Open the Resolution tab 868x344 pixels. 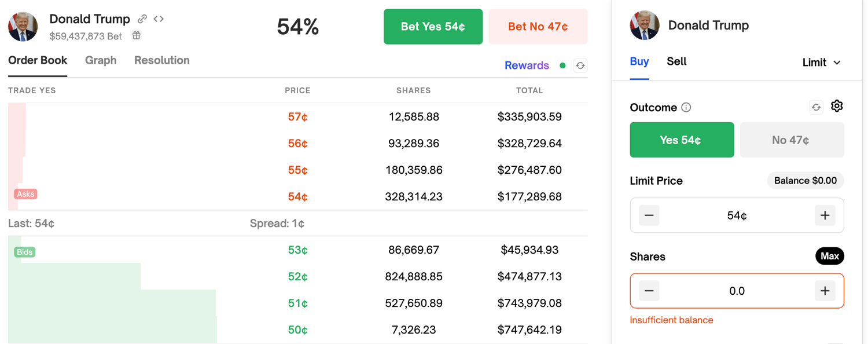(161, 60)
